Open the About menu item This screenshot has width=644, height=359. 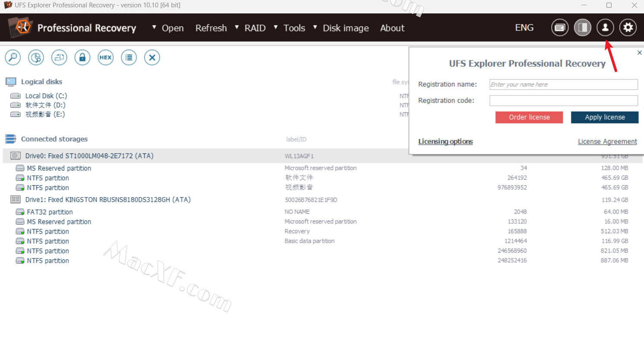(392, 28)
